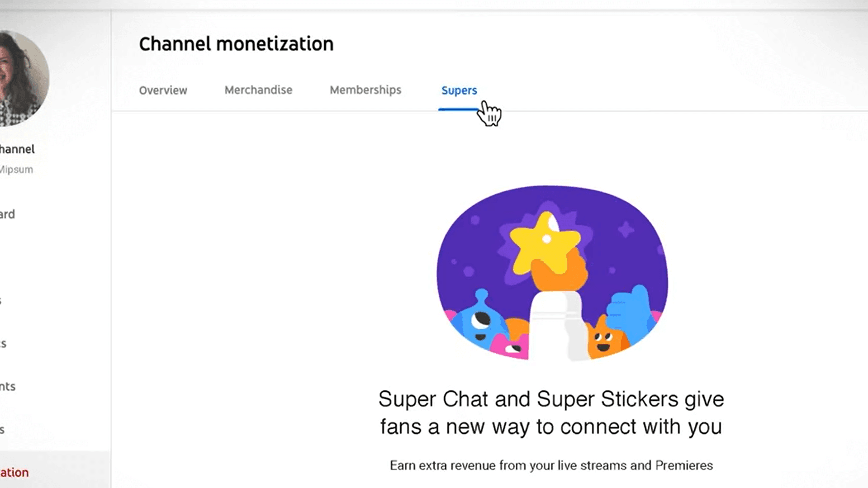Image resolution: width=868 pixels, height=488 pixels.
Task: Select the Supers tab
Action: click(459, 90)
